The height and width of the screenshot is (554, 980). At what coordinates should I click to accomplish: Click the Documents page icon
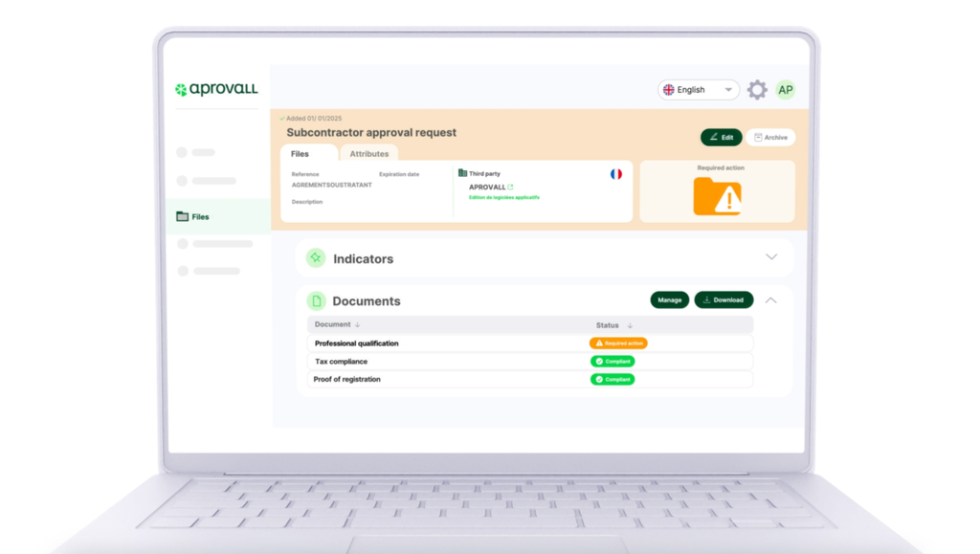(316, 301)
